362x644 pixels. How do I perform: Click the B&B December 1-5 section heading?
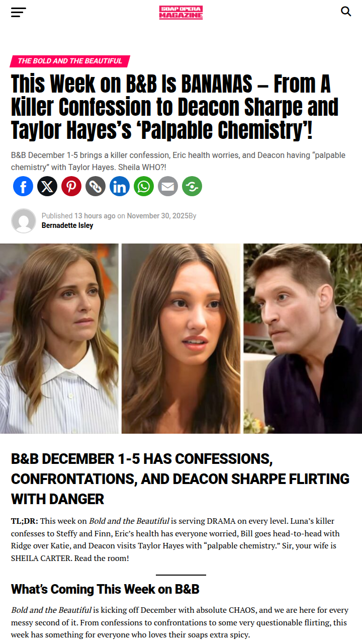(180, 479)
